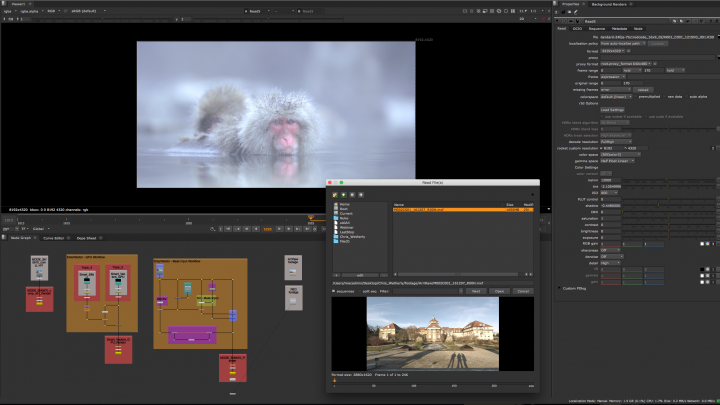Click the reload button in Read3
This screenshot has height=405, width=720.
pos(643,90)
